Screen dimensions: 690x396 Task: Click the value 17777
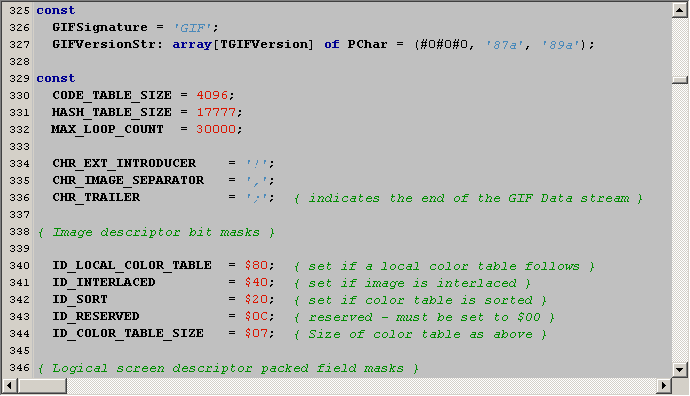click(x=216, y=113)
